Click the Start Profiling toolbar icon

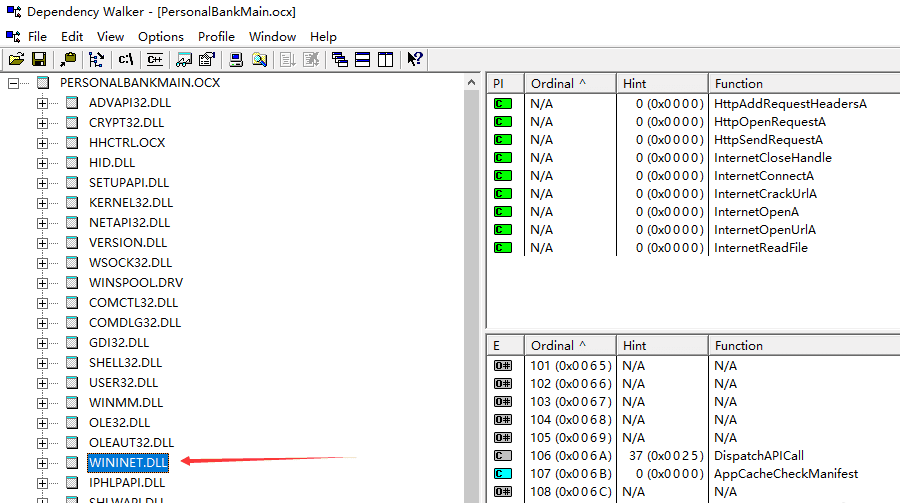[288, 59]
